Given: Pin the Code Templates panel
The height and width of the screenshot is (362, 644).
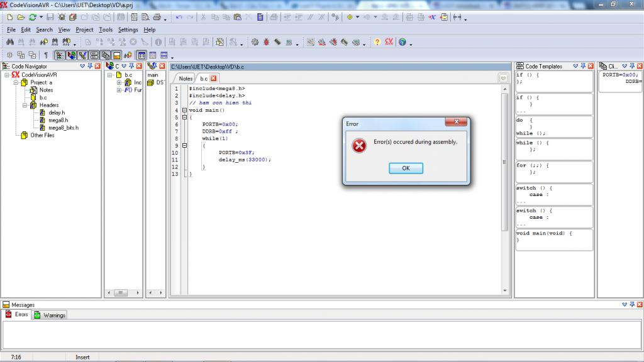Looking at the screenshot, I should [x=583, y=66].
